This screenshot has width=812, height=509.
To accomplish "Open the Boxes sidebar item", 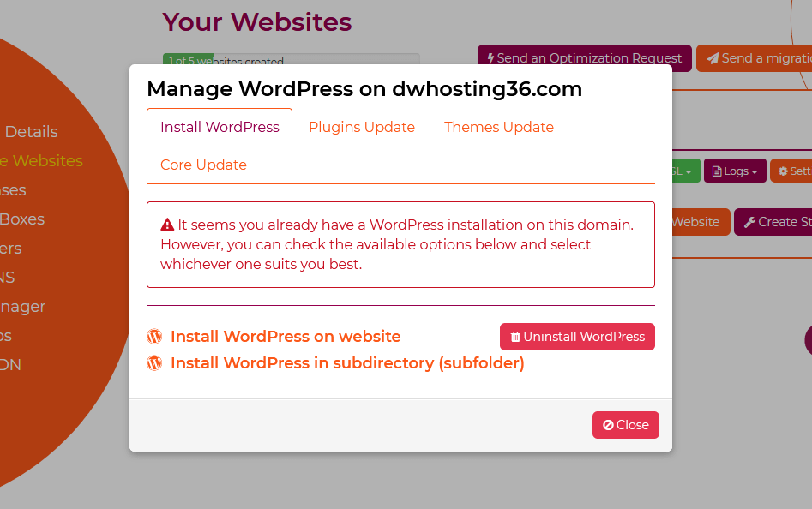I will 22,219.
